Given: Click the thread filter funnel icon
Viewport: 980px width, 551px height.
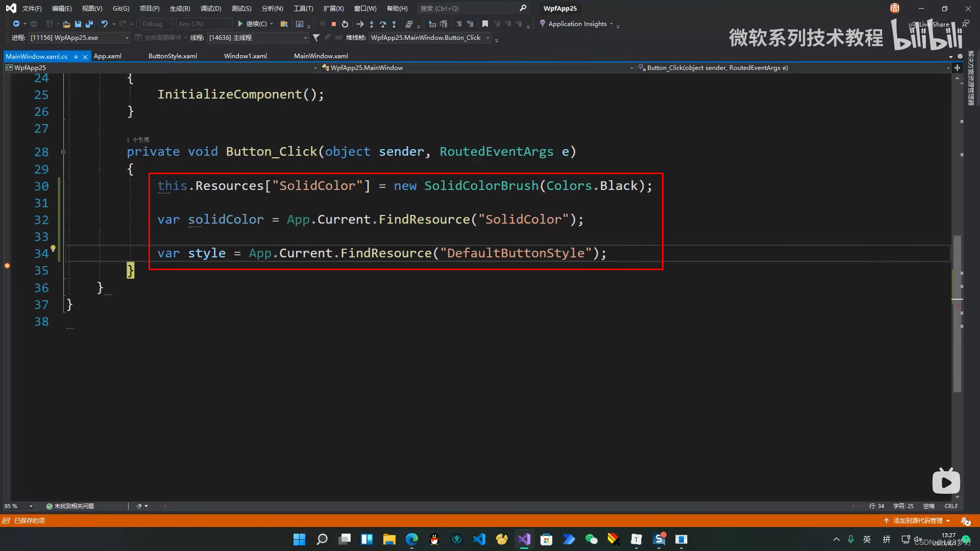Looking at the screenshot, I should (316, 38).
